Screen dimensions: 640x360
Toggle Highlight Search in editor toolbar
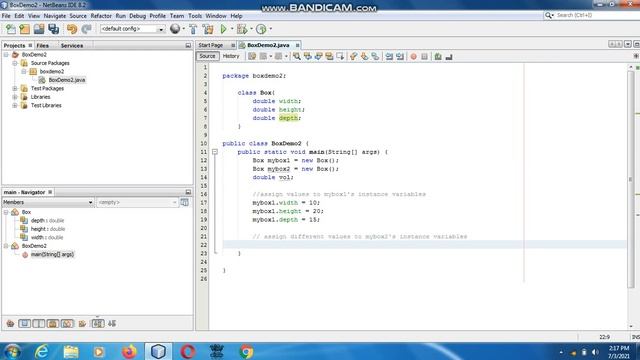pos(329,56)
